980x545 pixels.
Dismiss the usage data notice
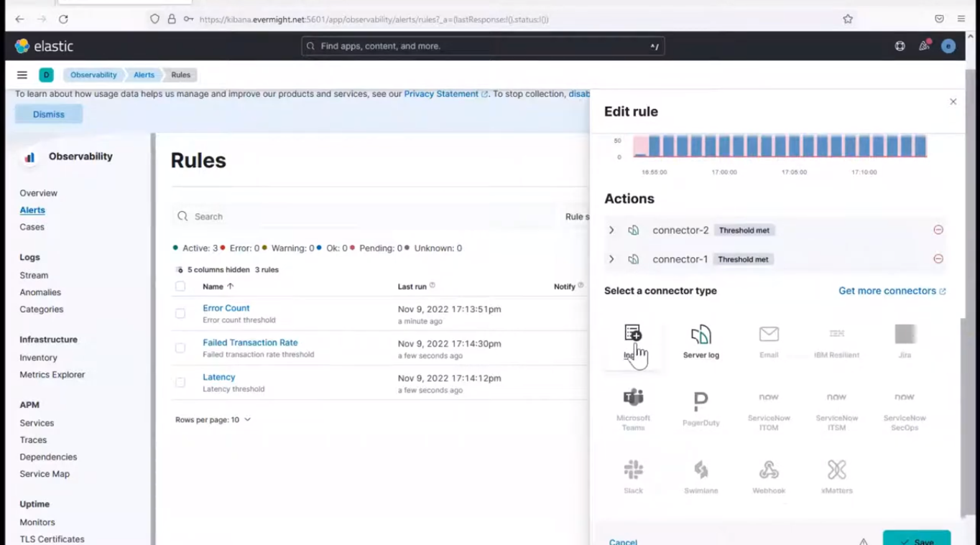49,114
